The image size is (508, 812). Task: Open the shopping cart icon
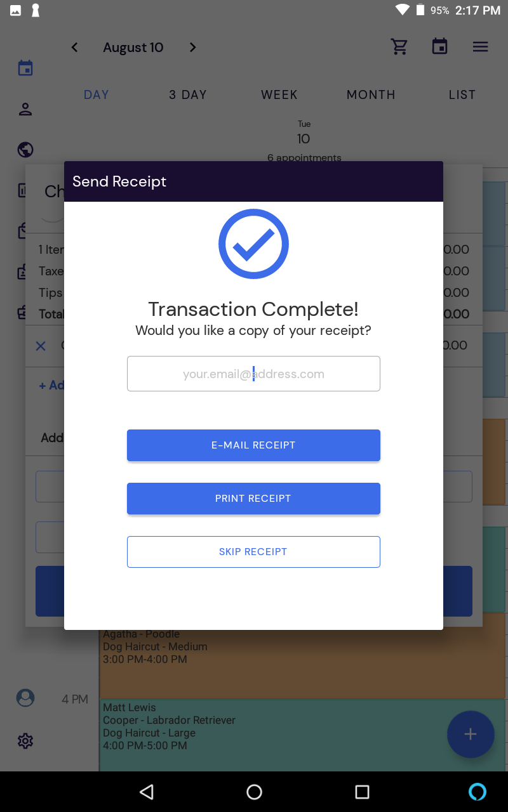pos(399,47)
